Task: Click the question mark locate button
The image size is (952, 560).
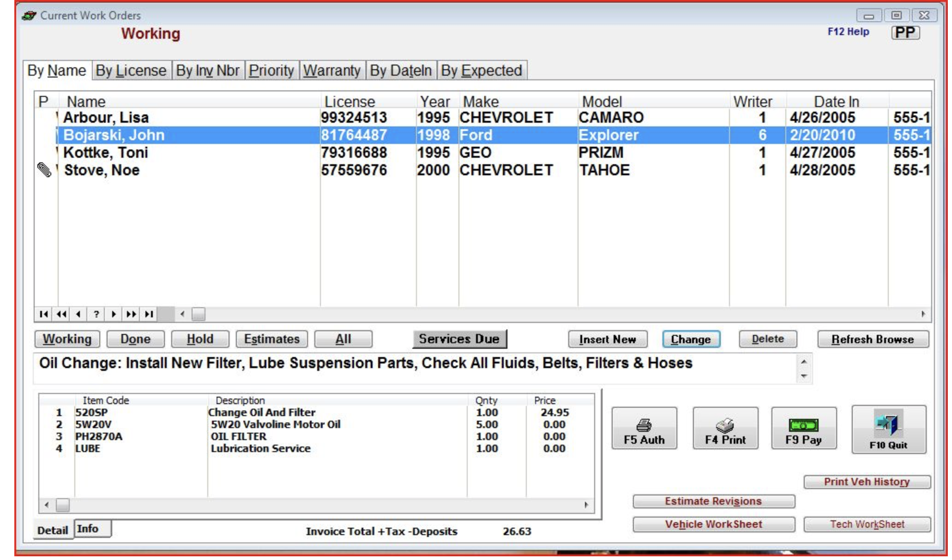Action: (x=96, y=314)
